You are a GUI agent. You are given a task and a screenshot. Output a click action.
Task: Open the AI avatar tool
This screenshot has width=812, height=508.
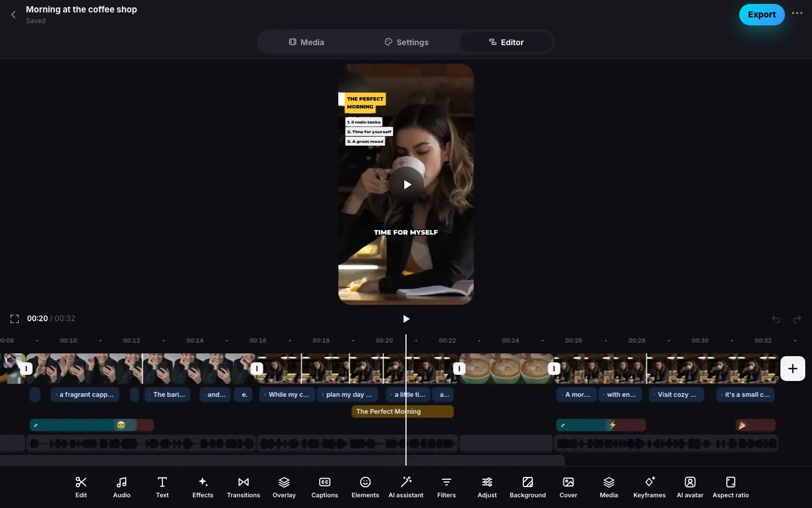pyautogui.click(x=690, y=487)
